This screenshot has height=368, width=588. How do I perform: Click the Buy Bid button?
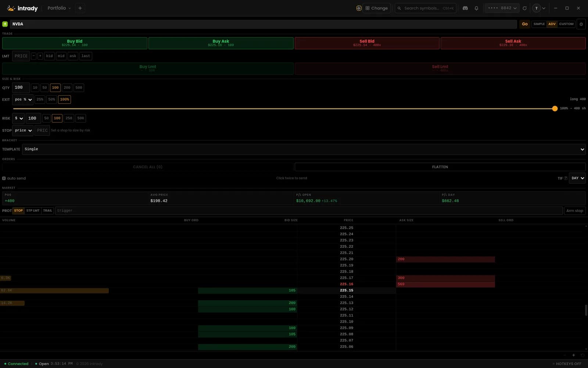[75, 43]
